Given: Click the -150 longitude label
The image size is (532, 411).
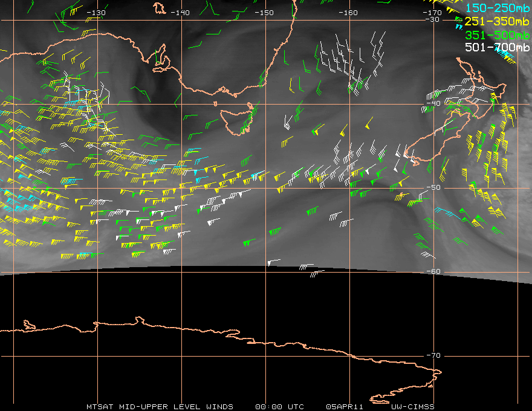Looking at the screenshot, I should pos(264,13).
